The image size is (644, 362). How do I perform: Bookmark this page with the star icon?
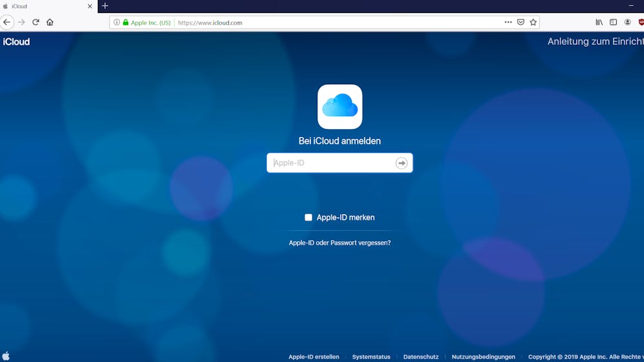[x=533, y=22]
